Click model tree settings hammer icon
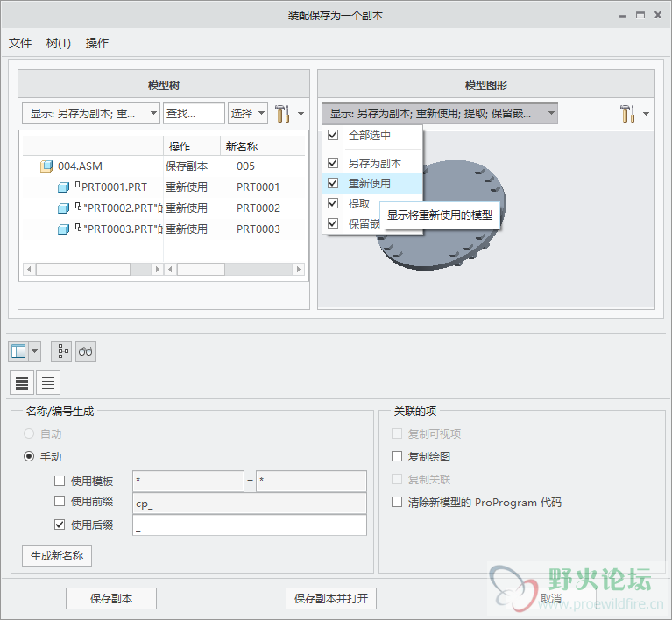 (x=282, y=114)
